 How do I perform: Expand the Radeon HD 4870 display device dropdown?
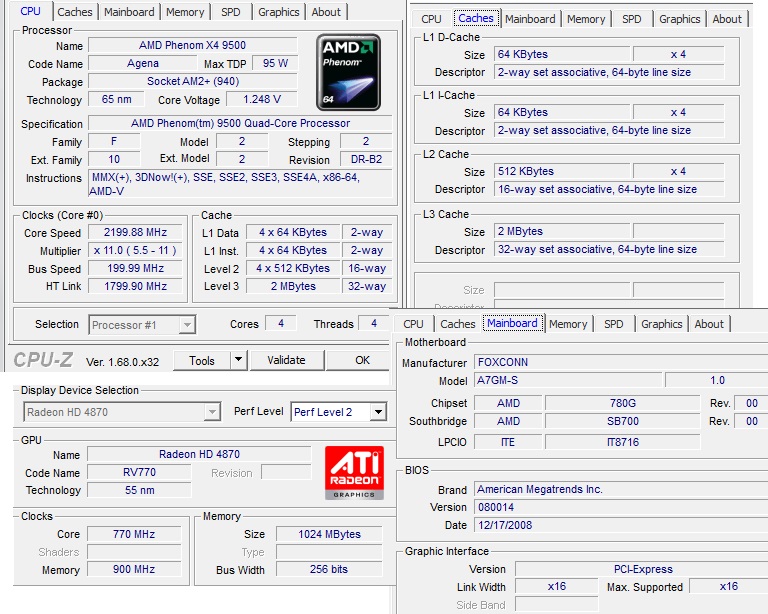coord(212,412)
